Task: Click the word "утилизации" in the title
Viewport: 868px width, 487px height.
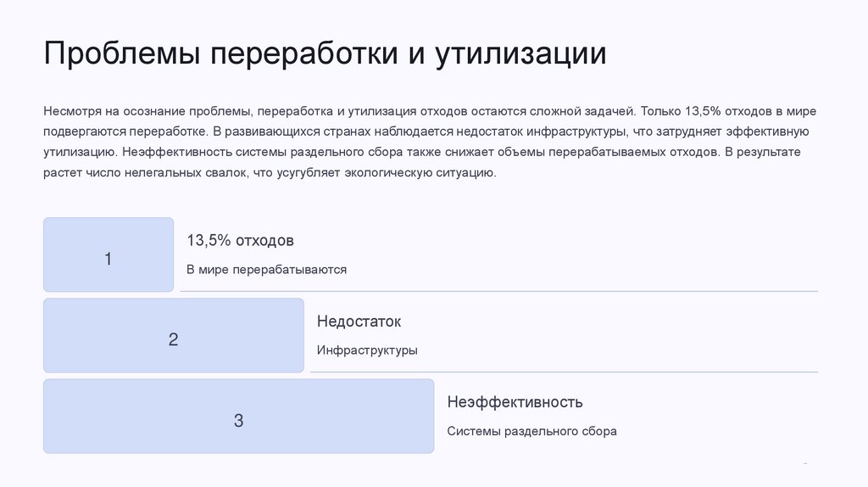Action: point(521,53)
